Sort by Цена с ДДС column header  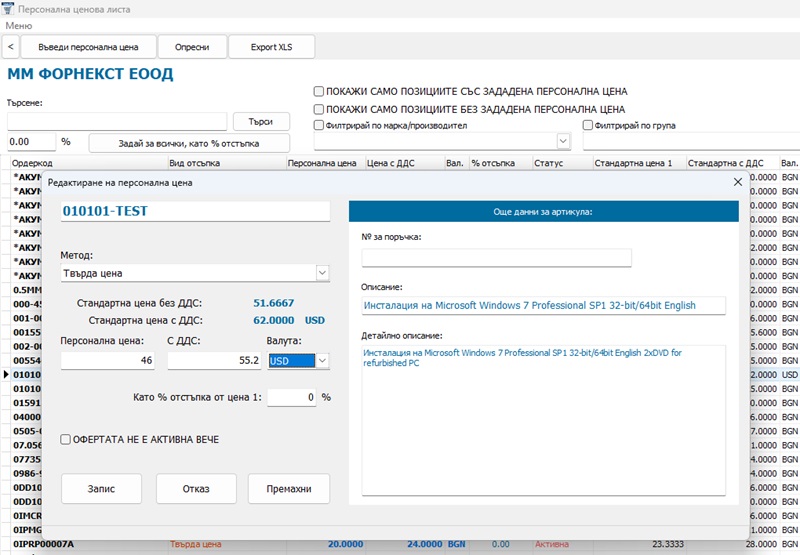pyautogui.click(x=404, y=163)
